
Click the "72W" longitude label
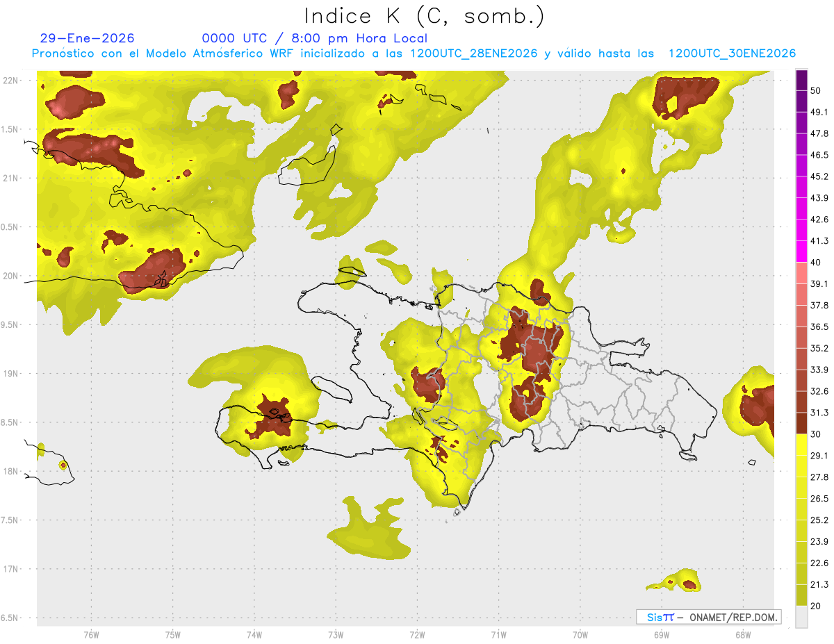pyautogui.click(x=417, y=634)
